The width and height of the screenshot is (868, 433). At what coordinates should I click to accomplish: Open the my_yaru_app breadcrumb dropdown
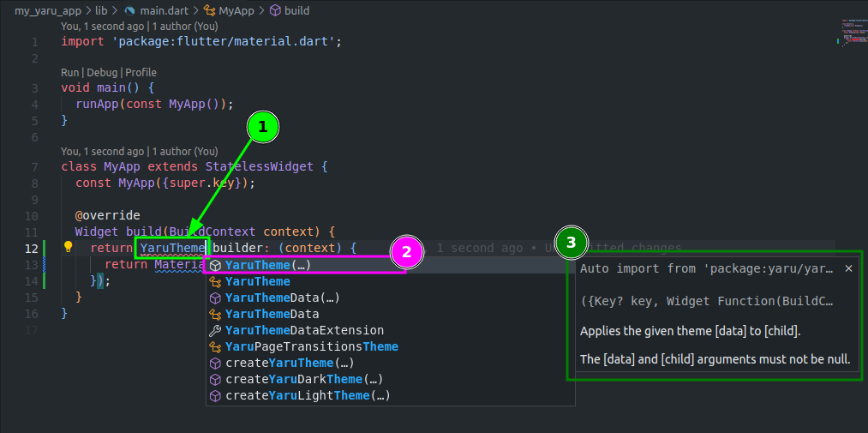tap(48, 11)
